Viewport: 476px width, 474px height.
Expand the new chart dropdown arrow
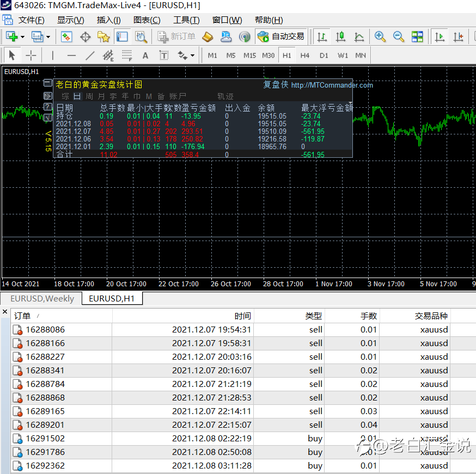(x=22, y=37)
